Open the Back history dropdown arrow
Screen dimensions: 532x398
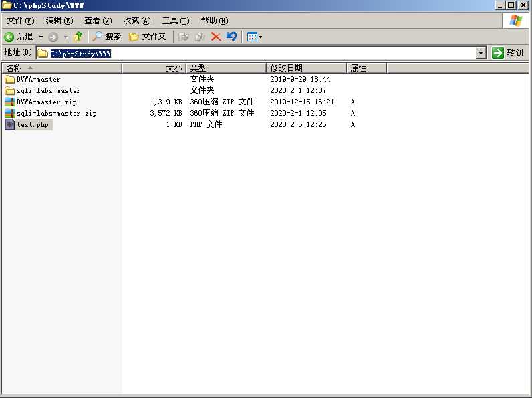click(41, 37)
